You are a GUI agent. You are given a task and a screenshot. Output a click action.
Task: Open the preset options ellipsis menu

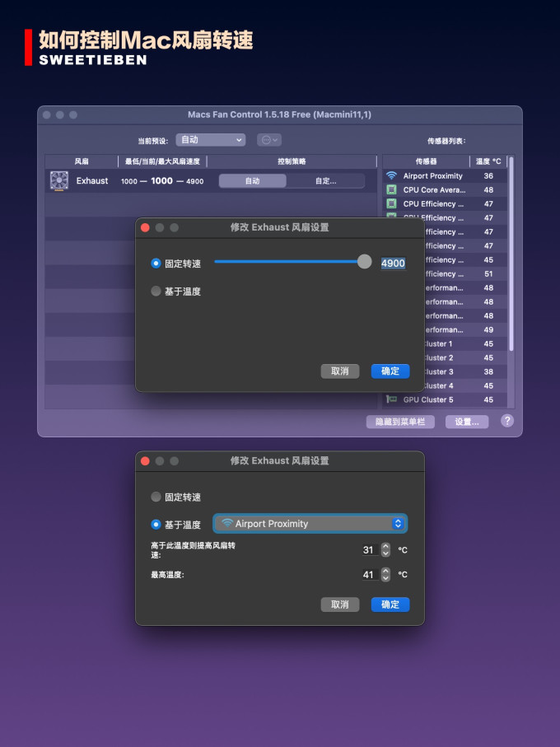coord(269,140)
